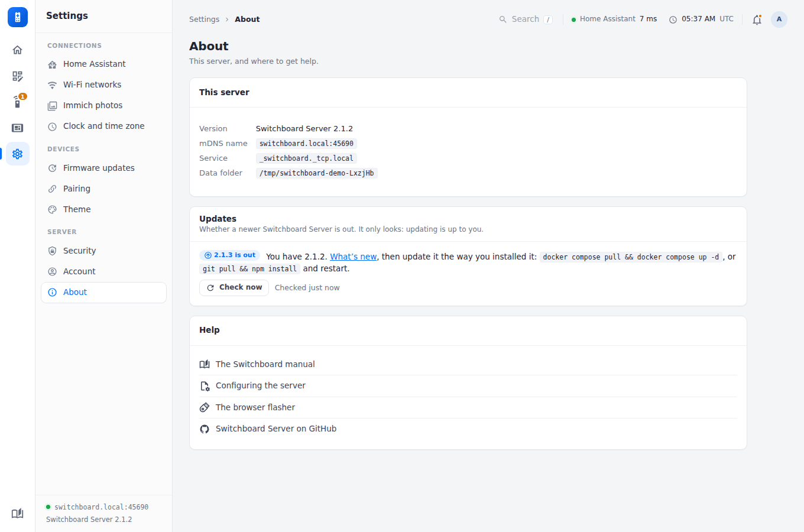Click the service value _switchboard._tcp.local

306,158
